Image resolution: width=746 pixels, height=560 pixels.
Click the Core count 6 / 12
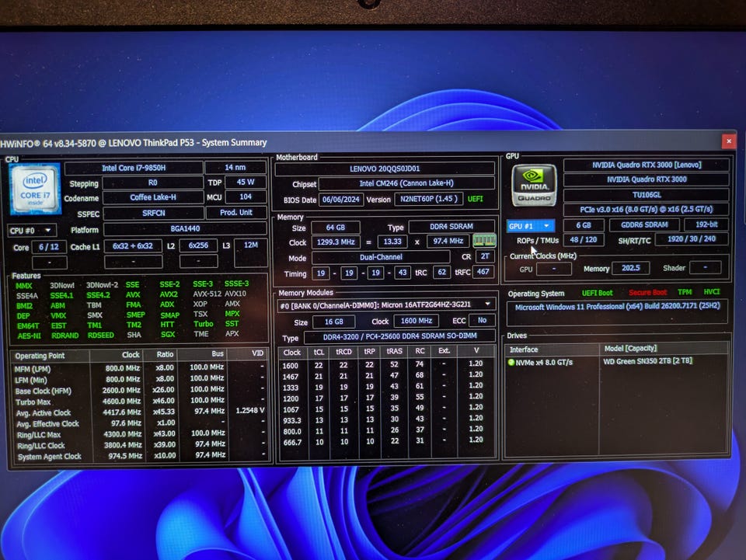tap(49, 247)
